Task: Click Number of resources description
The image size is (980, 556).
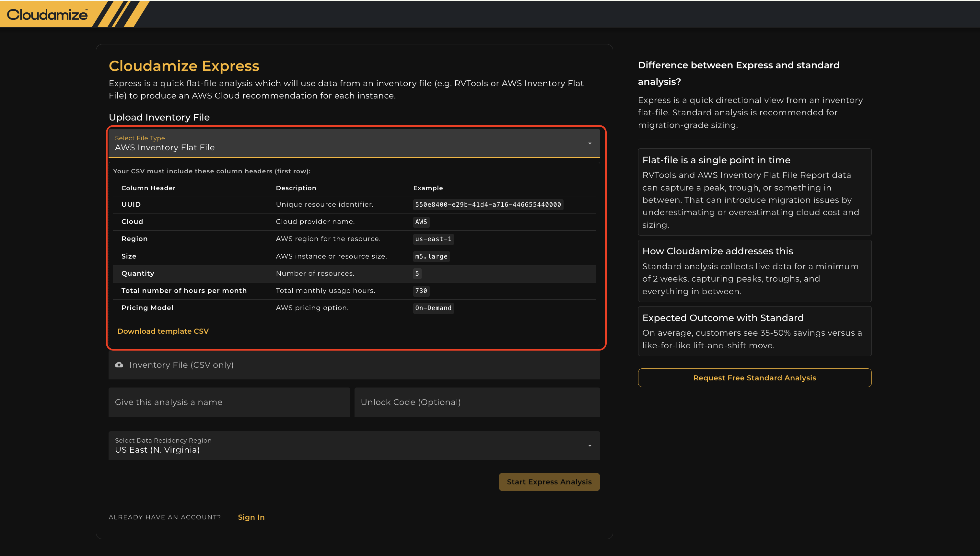Action: (315, 273)
